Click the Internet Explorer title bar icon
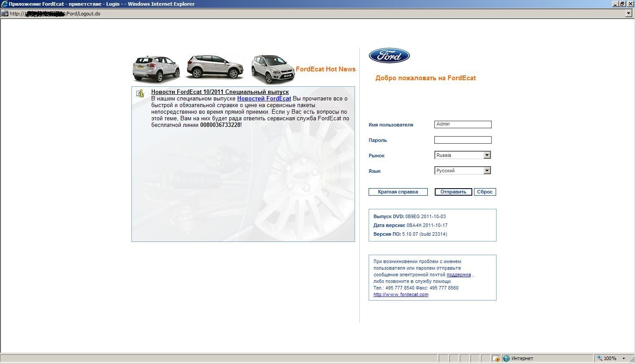 [x=4, y=4]
